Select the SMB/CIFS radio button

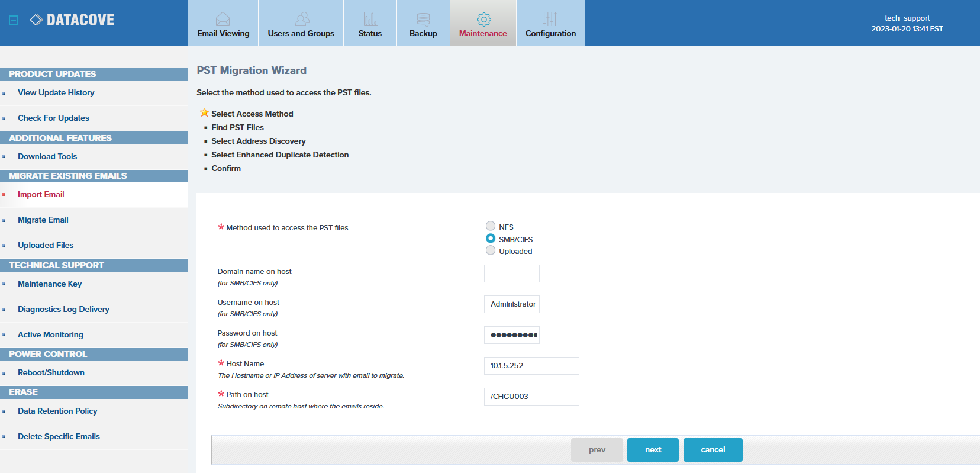491,239
